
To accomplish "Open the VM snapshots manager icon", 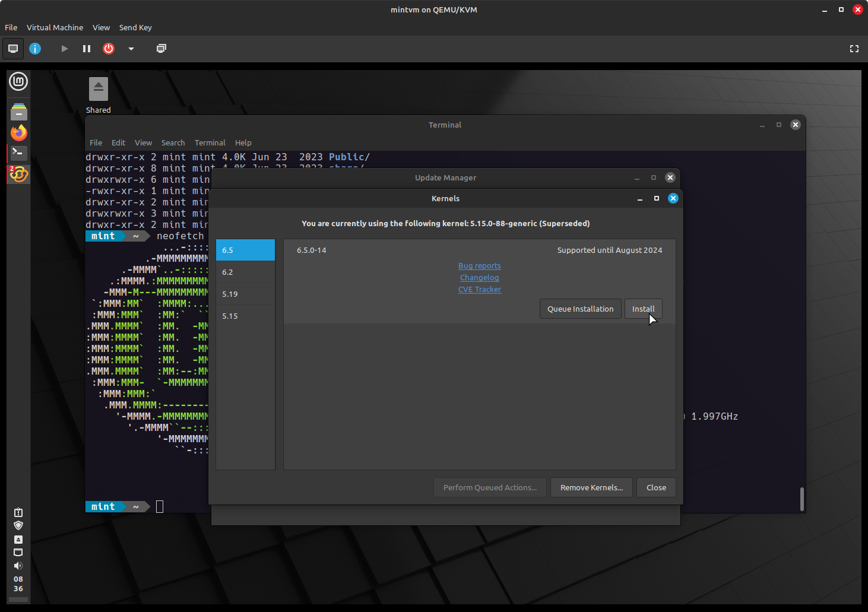I will (x=161, y=49).
